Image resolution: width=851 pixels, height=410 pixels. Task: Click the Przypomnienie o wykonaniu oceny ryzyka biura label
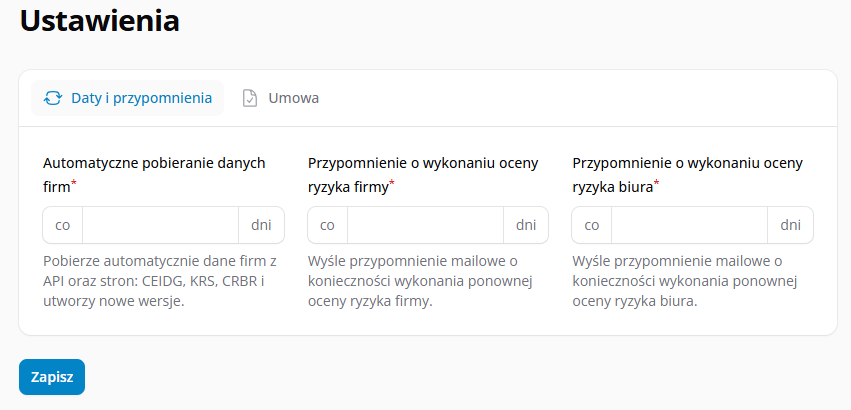[x=687, y=175]
